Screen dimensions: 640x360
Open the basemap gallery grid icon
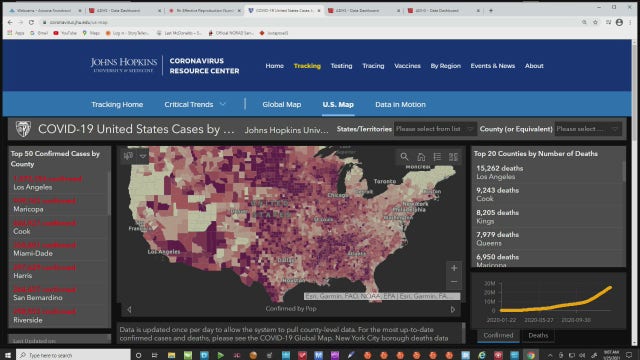453,157
